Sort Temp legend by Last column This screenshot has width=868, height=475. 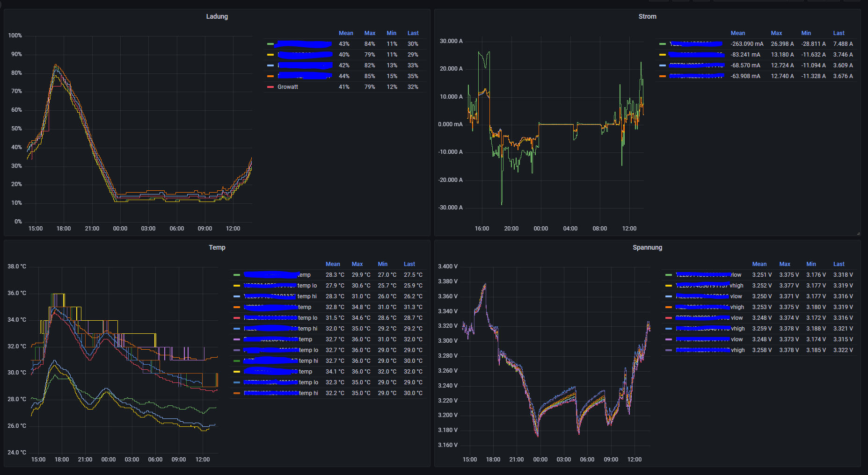409,264
